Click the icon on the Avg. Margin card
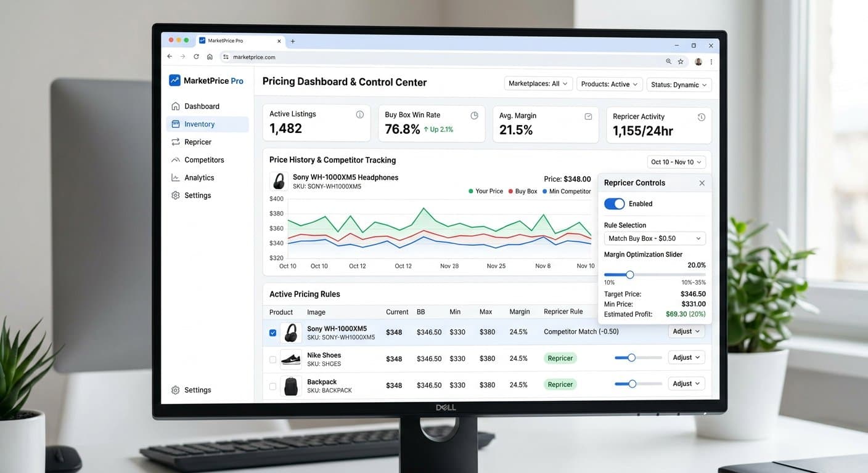 pos(588,116)
